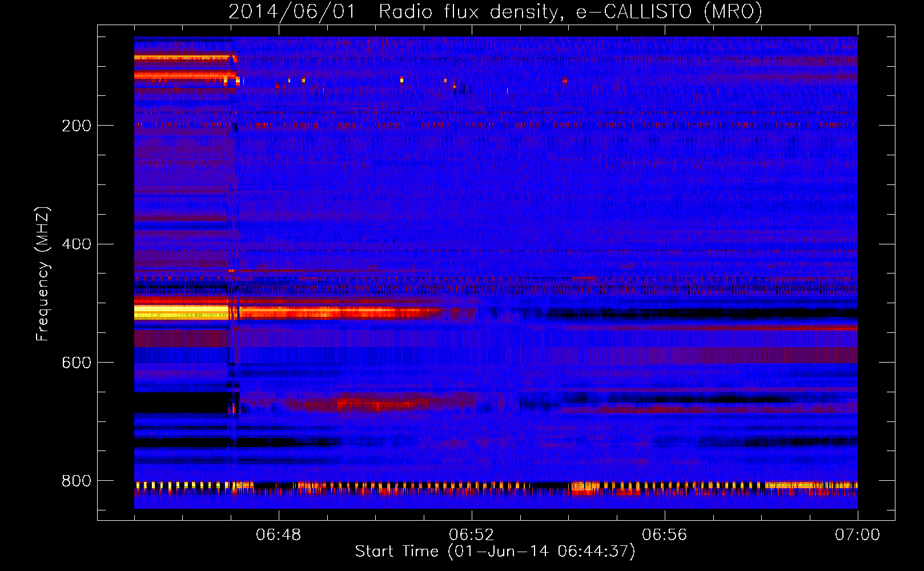
Task: Click the 06:52 time tick label
Action: click(x=472, y=534)
